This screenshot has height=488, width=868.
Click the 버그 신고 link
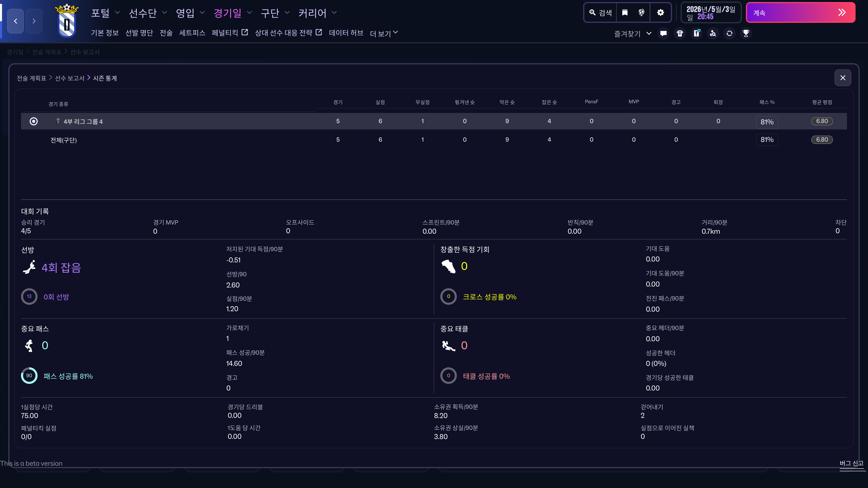pos(851,463)
